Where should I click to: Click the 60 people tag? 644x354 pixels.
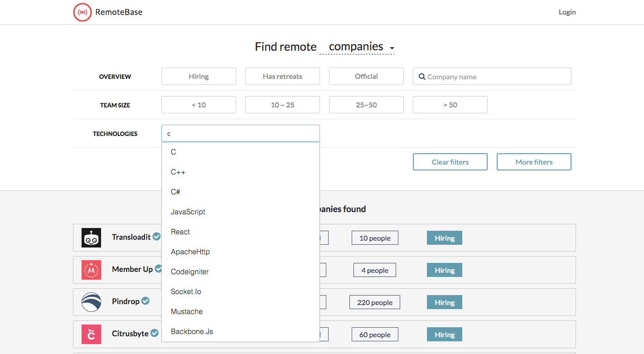coord(375,335)
